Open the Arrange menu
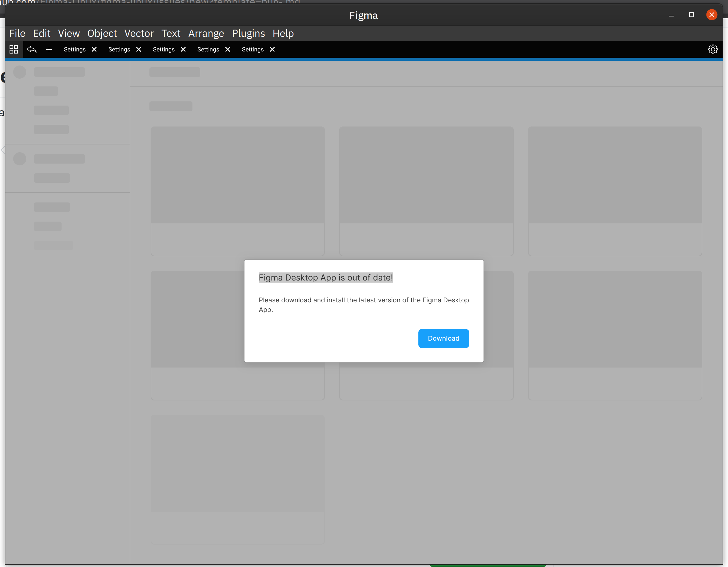 206,33
